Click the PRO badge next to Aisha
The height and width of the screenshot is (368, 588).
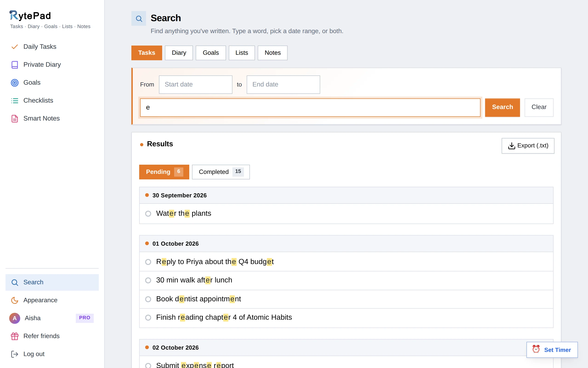85,318
